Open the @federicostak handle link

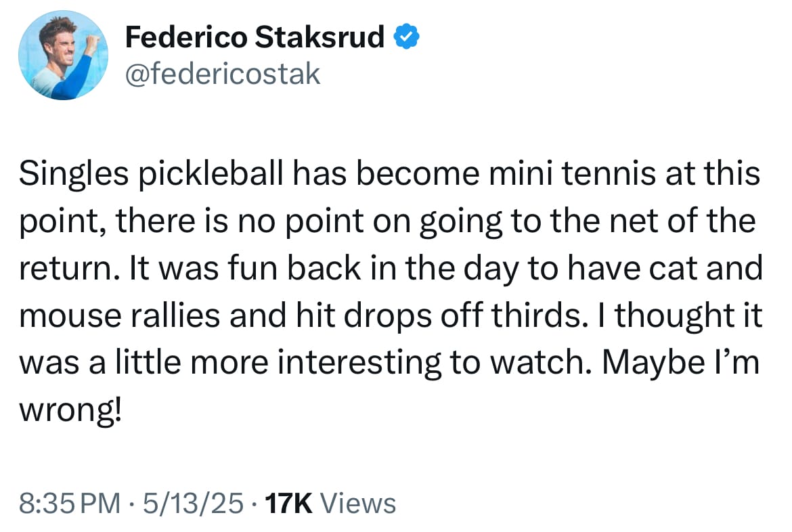pyautogui.click(x=223, y=73)
